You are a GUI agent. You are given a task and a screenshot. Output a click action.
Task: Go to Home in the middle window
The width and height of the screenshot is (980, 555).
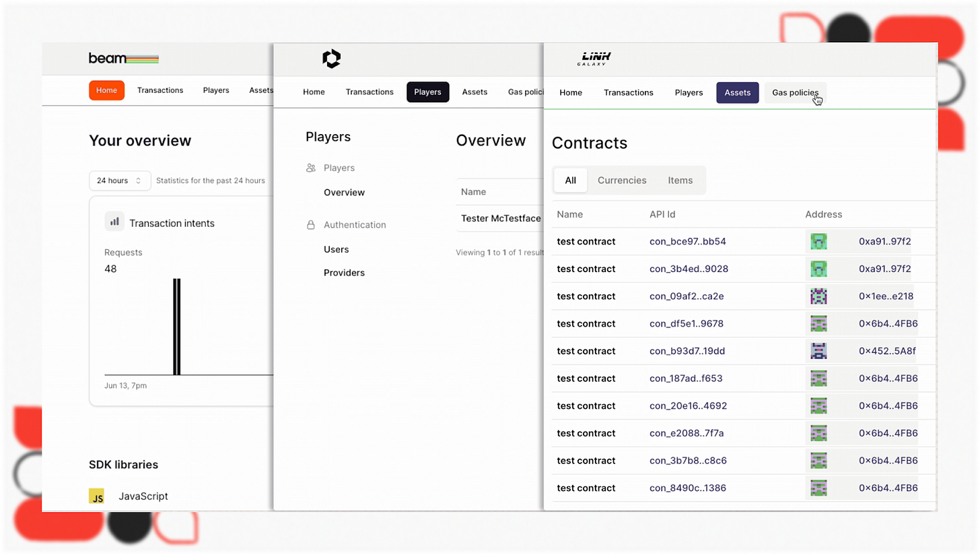point(314,92)
